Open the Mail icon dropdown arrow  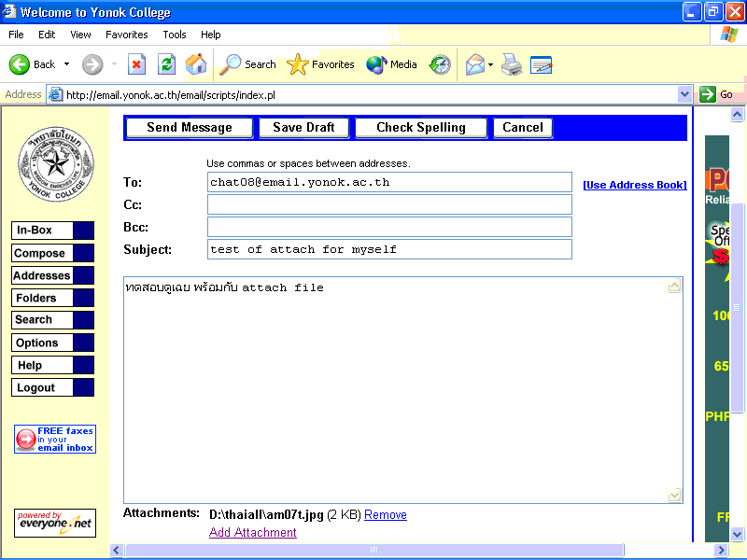(491, 64)
